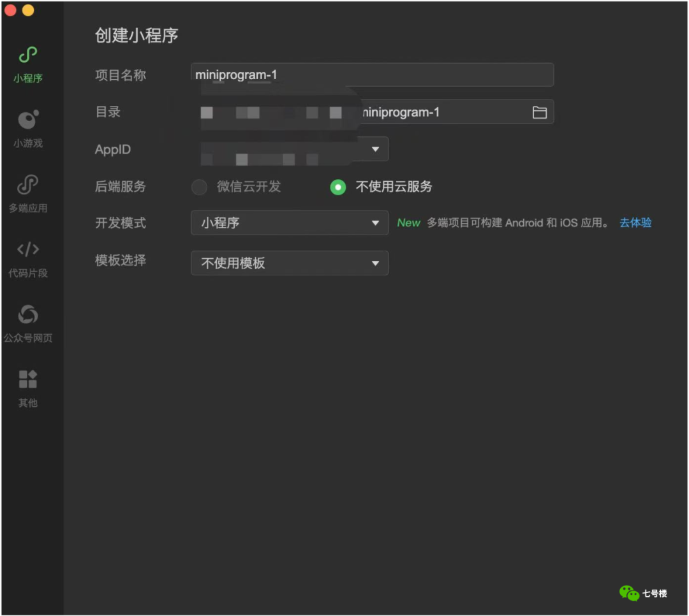Viewport: 689px width, 616px height.
Task: Select 不使用云服务 radio button
Action: click(x=338, y=187)
